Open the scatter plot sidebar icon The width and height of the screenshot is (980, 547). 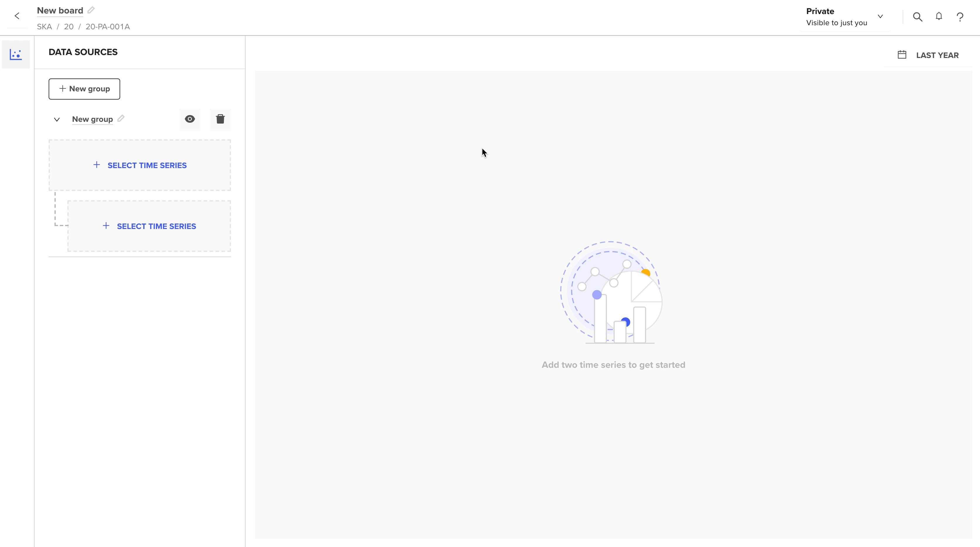tap(16, 54)
